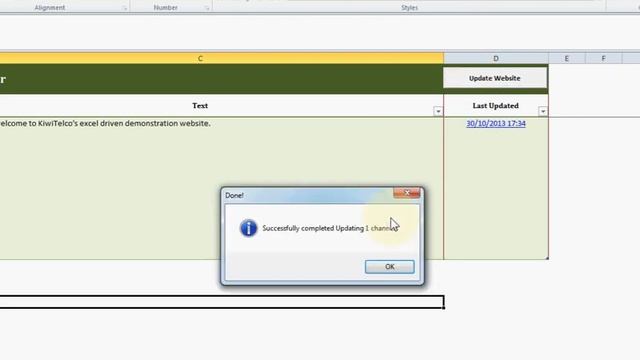Select column E header
This screenshot has width=640, height=360.
[567, 58]
